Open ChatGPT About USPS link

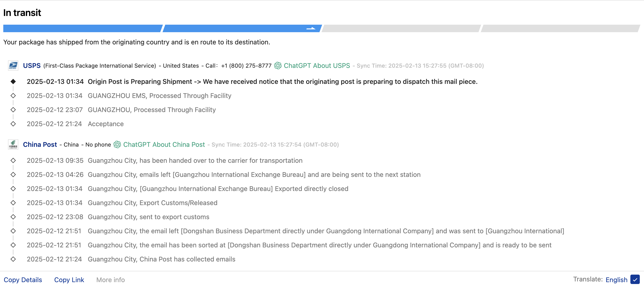click(x=317, y=66)
